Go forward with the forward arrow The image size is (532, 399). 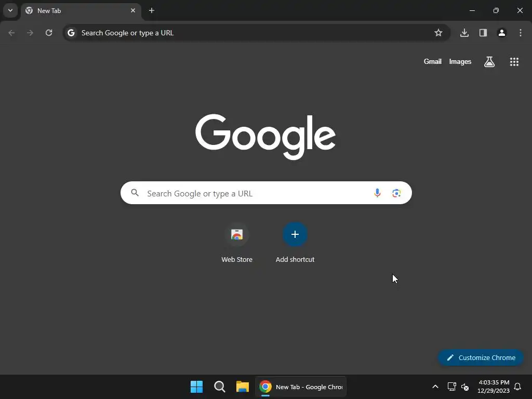(x=30, y=33)
